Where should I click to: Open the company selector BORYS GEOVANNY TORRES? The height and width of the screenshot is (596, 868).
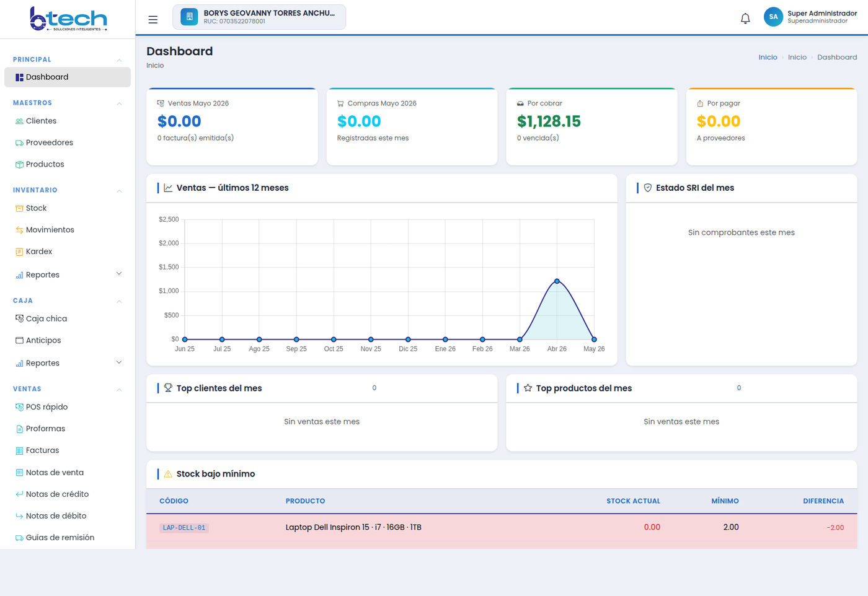(x=259, y=17)
